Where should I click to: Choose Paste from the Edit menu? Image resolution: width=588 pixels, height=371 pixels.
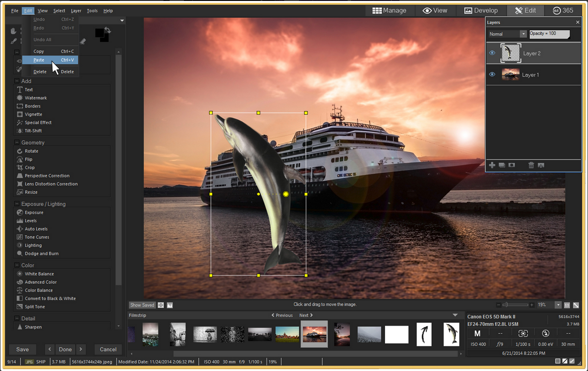(x=39, y=60)
